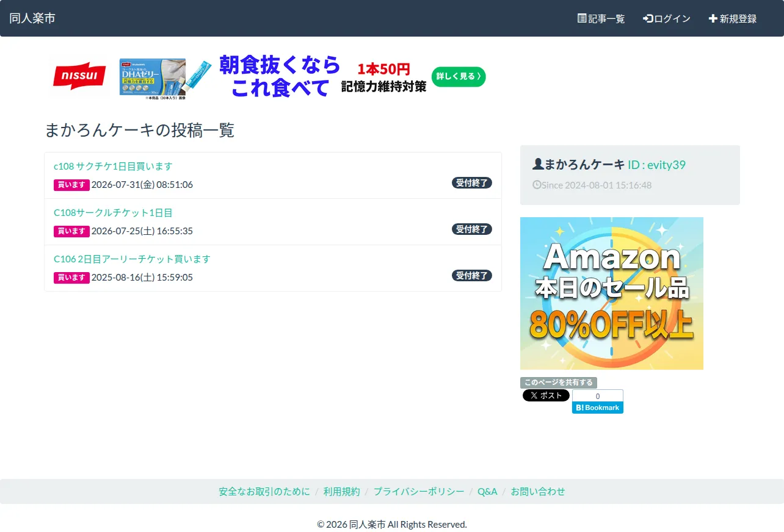
Task: Click the user silhouette icon beside まかろんケーキ
Action: tap(538, 164)
